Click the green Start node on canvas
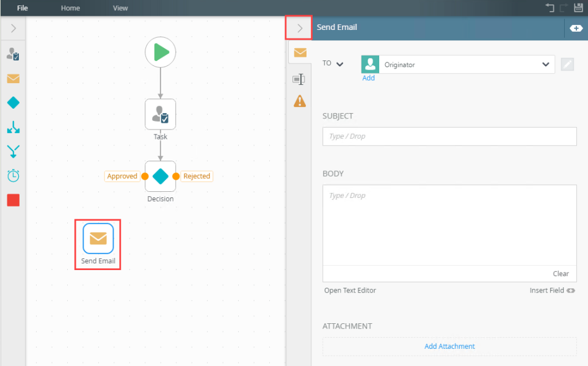The image size is (588, 366). 161,52
